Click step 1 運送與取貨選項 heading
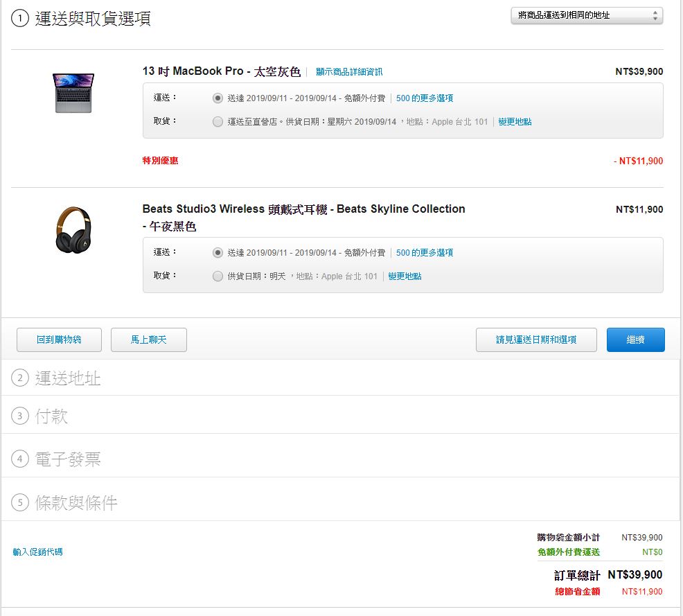This screenshot has width=683, height=616. click(92, 18)
